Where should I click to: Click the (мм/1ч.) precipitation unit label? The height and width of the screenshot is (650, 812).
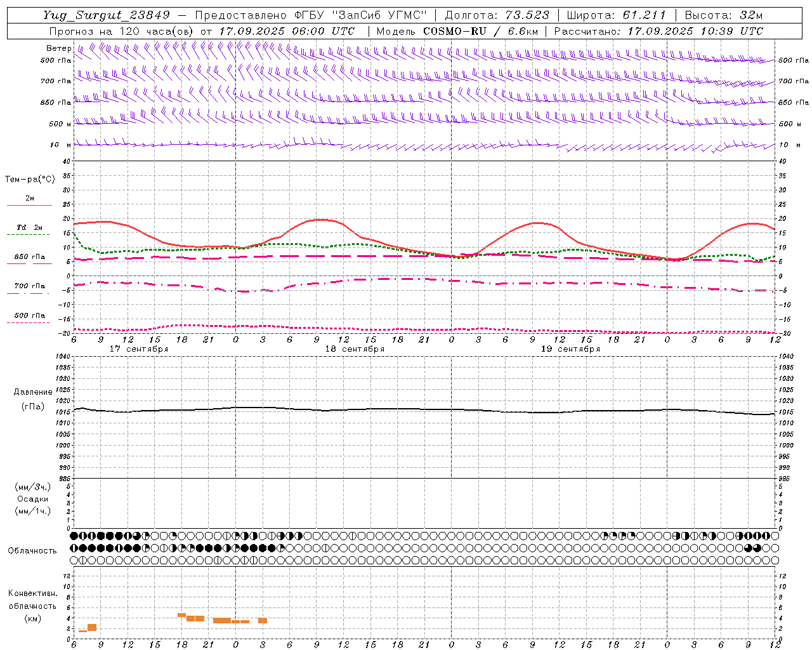(x=33, y=511)
